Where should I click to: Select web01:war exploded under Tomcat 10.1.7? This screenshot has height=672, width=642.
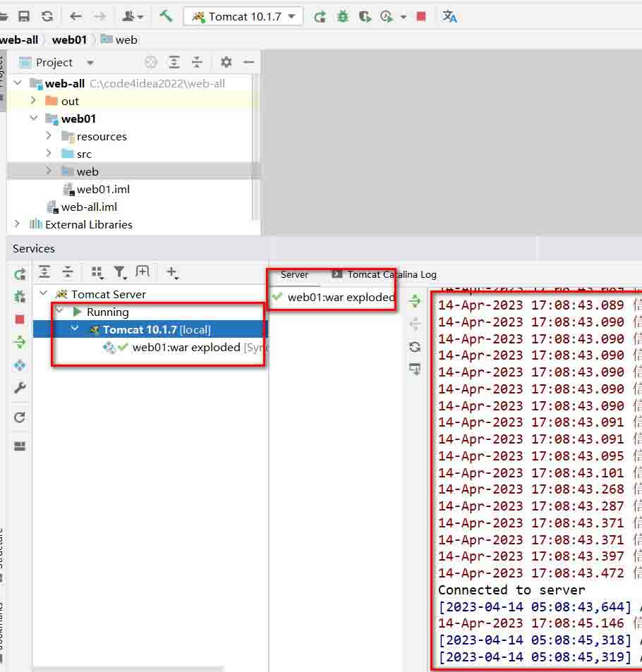point(186,347)
